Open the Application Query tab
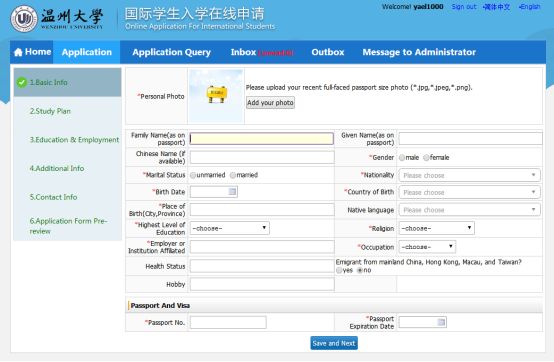The image size is (554, 362). 171,52
